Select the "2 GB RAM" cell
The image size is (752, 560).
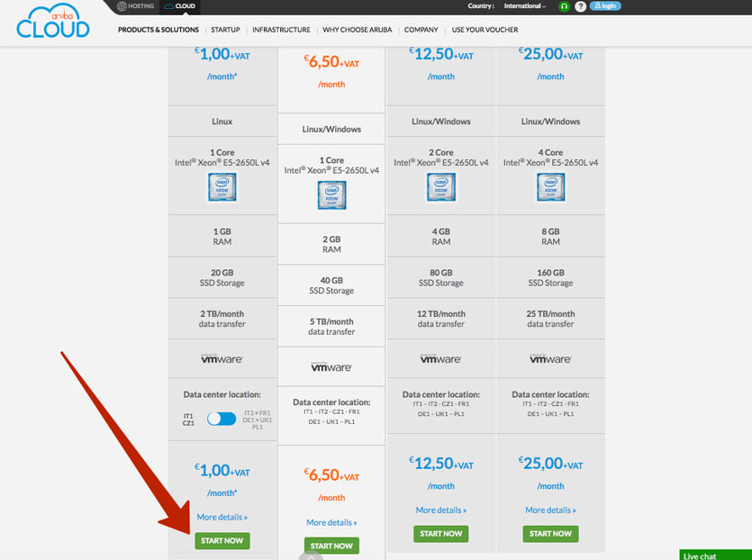click(331, 244)
